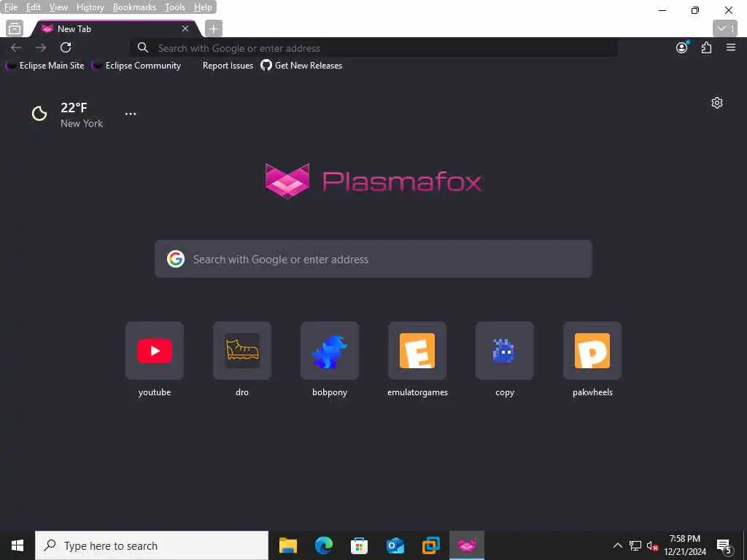Open the Windows Start menu
This screenshot has width=747, height=560.
[x=18, y=545]
